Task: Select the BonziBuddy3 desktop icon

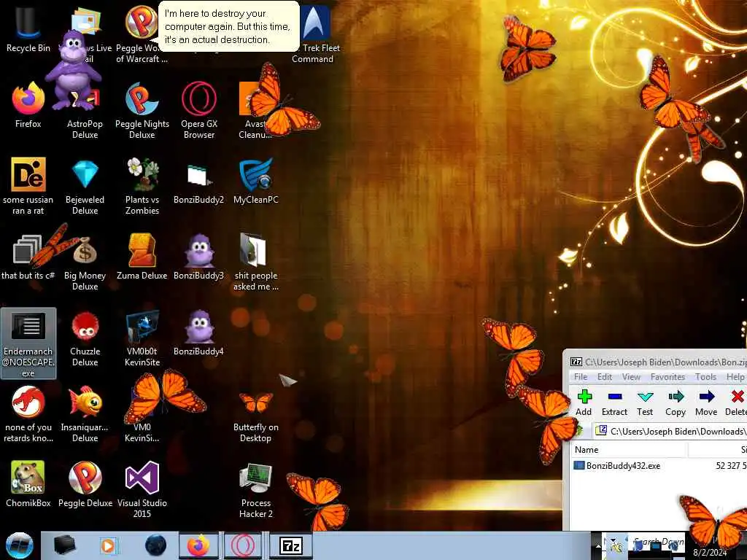Action: coord(198,257)
